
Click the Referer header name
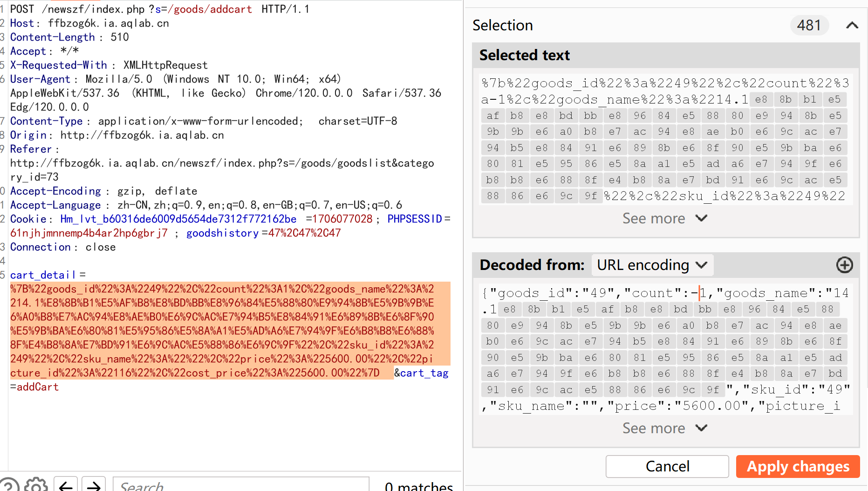(x=31, y=149)
